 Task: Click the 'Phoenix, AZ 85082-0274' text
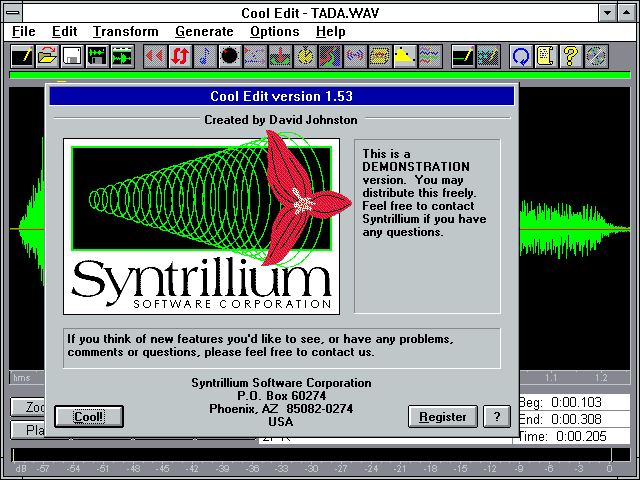tap(281, 409)
